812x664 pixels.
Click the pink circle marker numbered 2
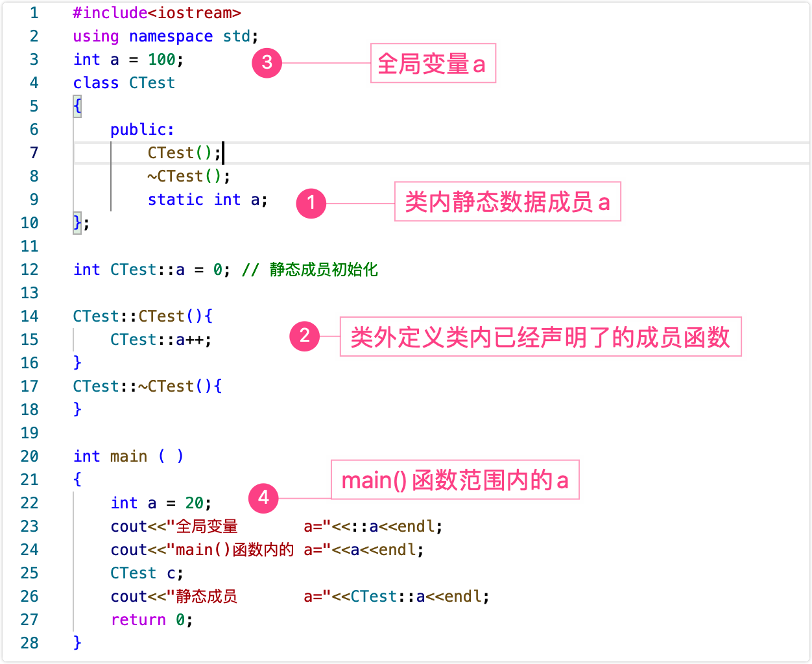(305, 336)
